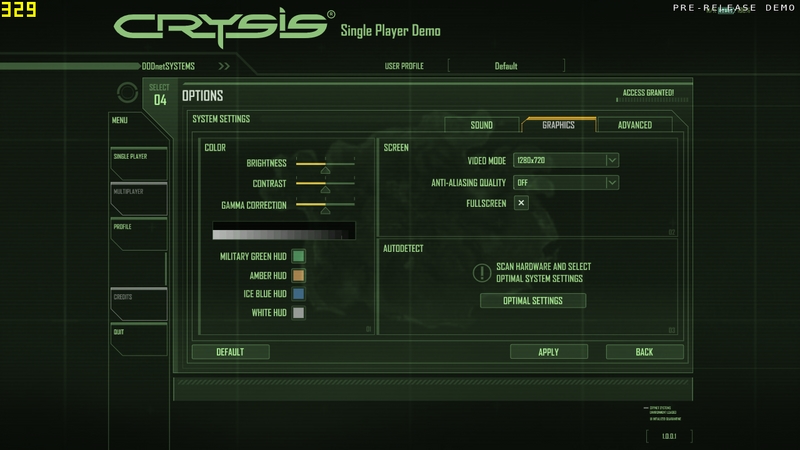Choose the Ice Blue HUD swatch
Screen dimensions: 800x450
298,294
